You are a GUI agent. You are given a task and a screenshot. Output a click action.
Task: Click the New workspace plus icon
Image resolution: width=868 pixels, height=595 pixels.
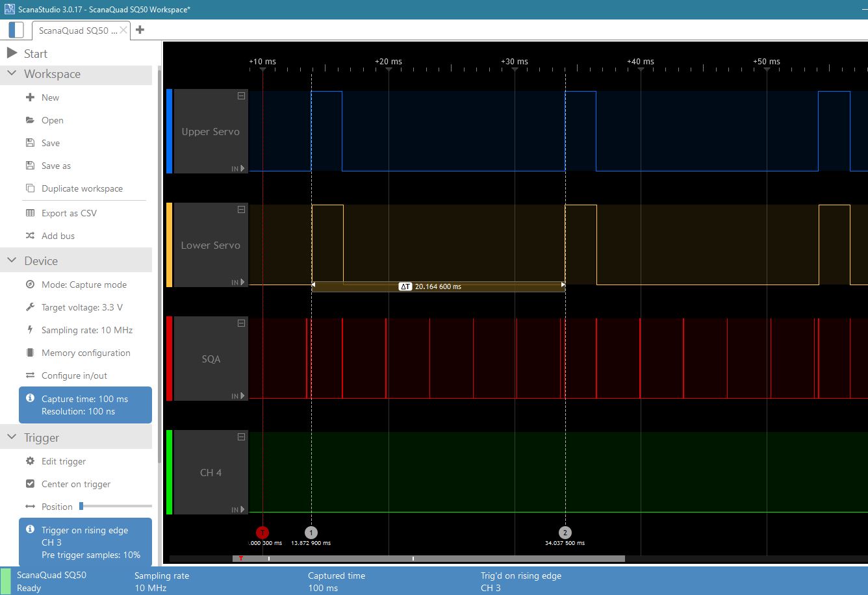[30, 97]
